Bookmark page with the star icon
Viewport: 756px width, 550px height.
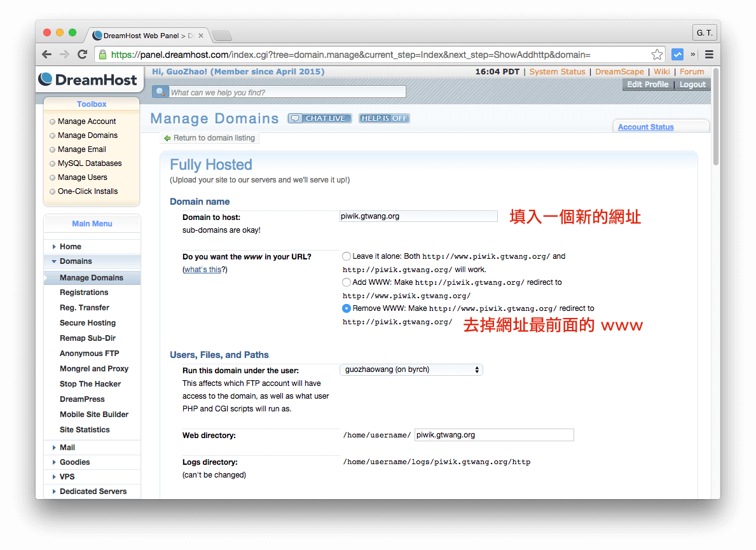[x=657, y=55]
